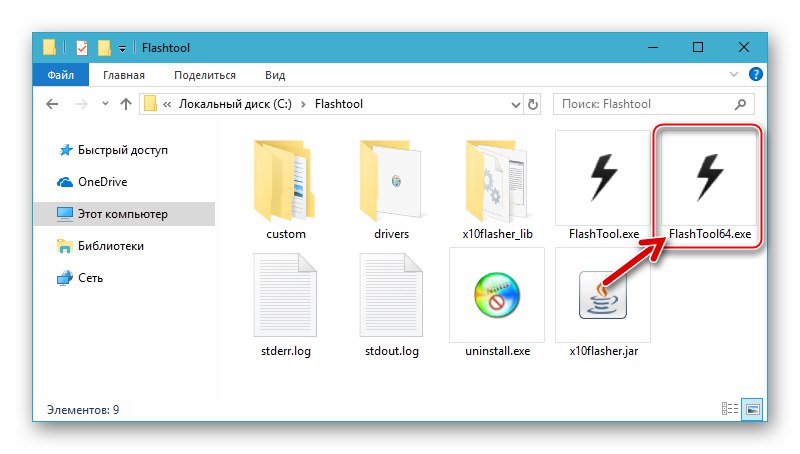The width and height of the screenshot is (800, 454).
Task: Refresh the Flashtool folder view
Action: click(533, 104)
